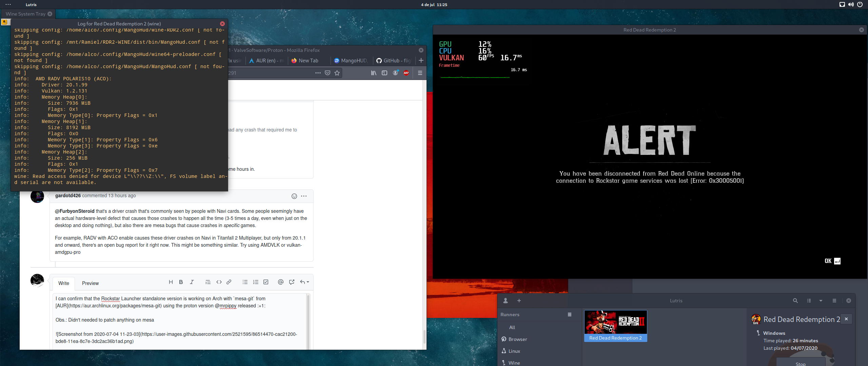The image size is (868, 366).
Task: Open Firefox account icon
Action: click(x=395, y=73)
